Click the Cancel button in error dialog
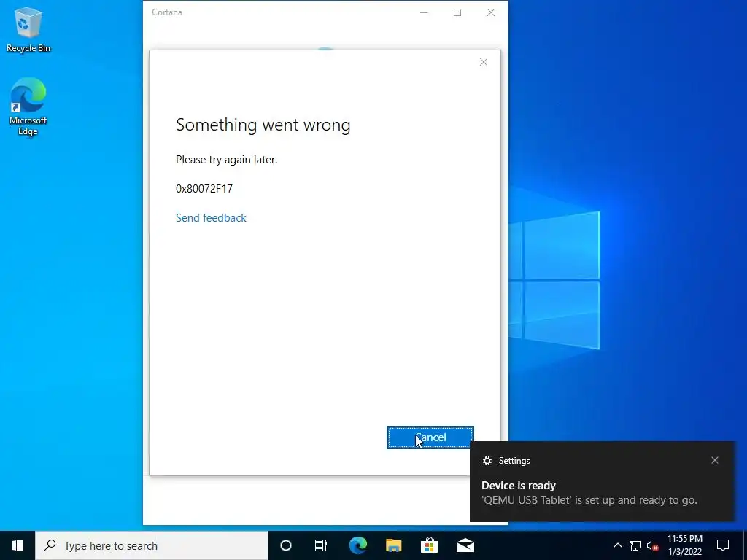This screenshot has width=747, height=560. (430, 437)
